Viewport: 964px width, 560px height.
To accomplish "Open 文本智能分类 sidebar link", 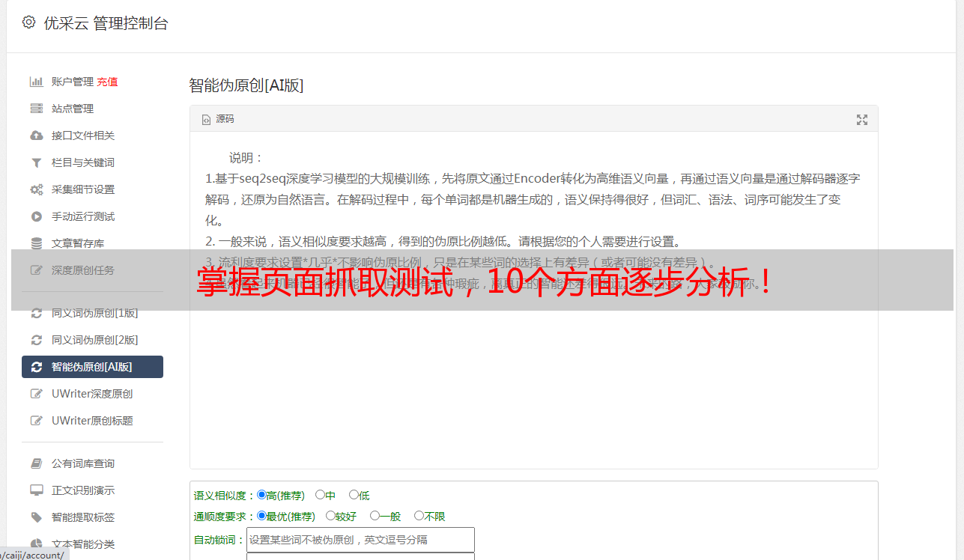I will [x=83, y=544].
